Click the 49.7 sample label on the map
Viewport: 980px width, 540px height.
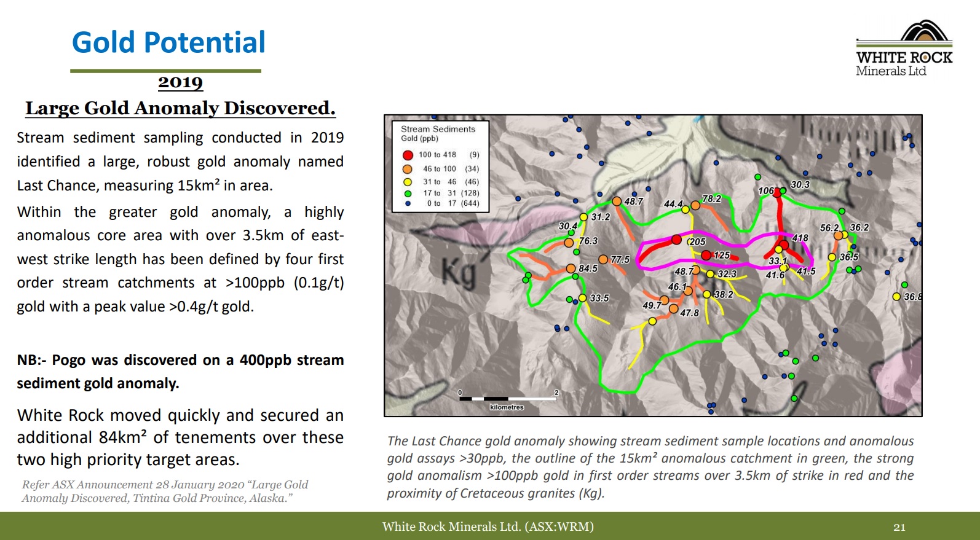(652, 305)
